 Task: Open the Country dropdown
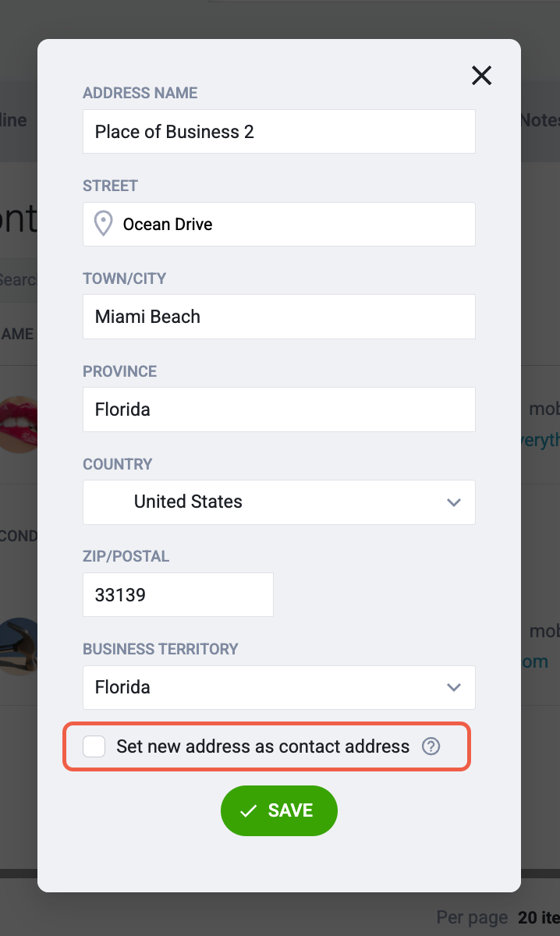(279, 502)
